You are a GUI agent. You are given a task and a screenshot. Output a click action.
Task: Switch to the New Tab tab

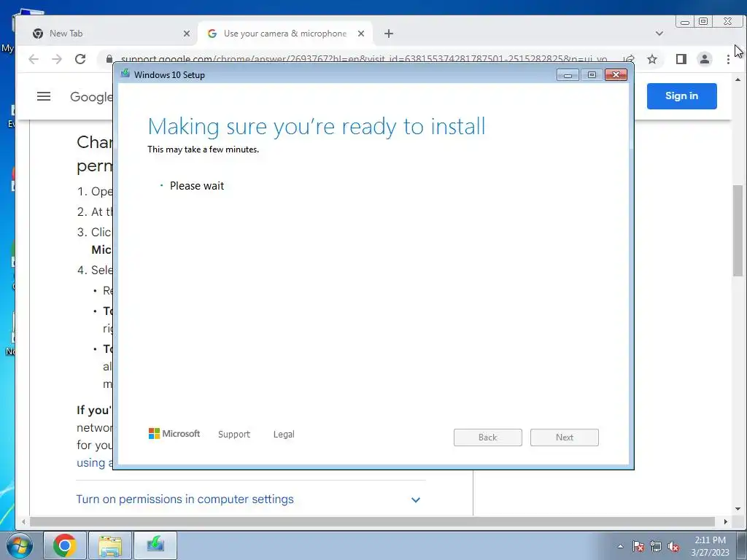(x=109, y=34)
